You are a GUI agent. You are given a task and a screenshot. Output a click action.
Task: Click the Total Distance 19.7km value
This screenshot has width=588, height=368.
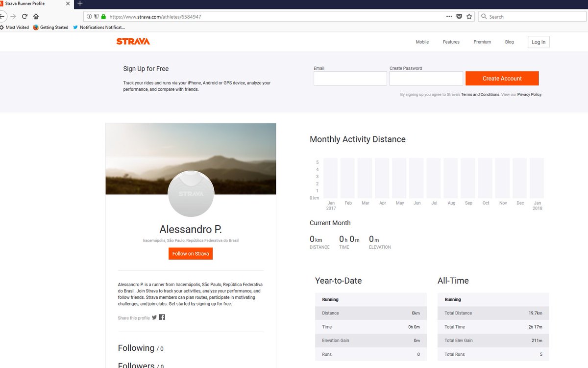pos(536,313)
